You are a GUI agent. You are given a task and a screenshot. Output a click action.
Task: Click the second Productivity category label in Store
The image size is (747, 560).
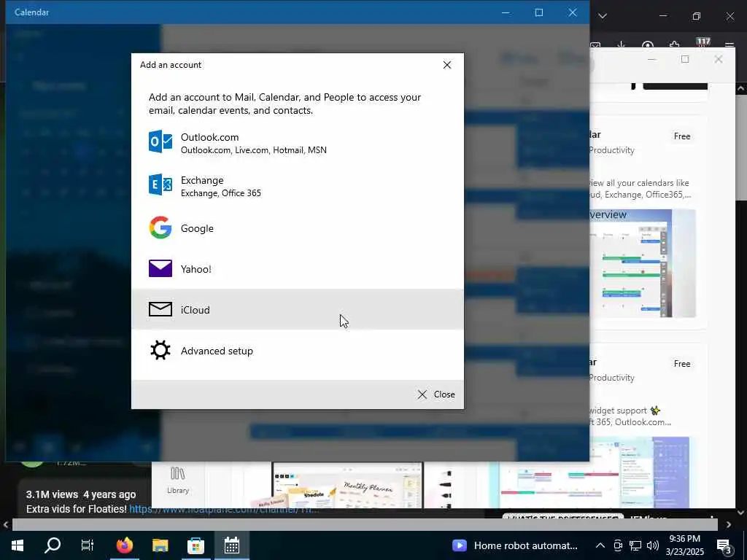[x=612, y=378]
